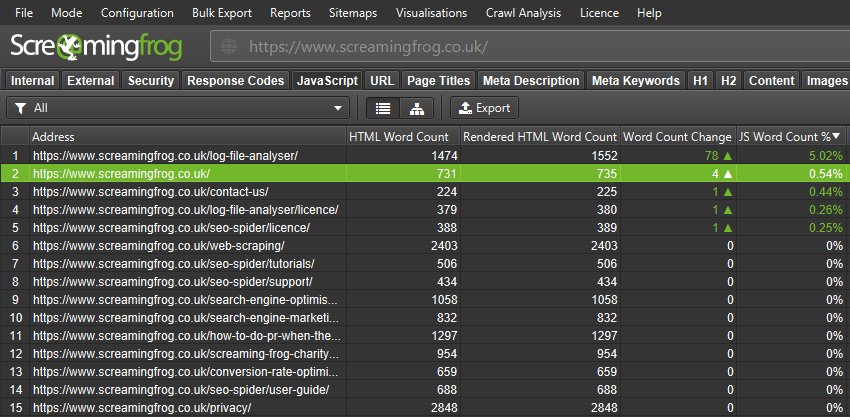Switch to list view icon
The image size is (850, 417).
382,108
